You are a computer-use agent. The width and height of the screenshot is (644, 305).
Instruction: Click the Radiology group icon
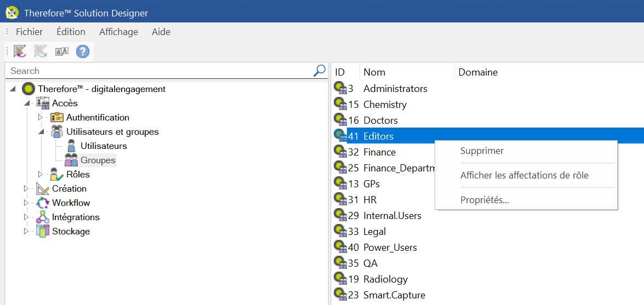point(340,279)
